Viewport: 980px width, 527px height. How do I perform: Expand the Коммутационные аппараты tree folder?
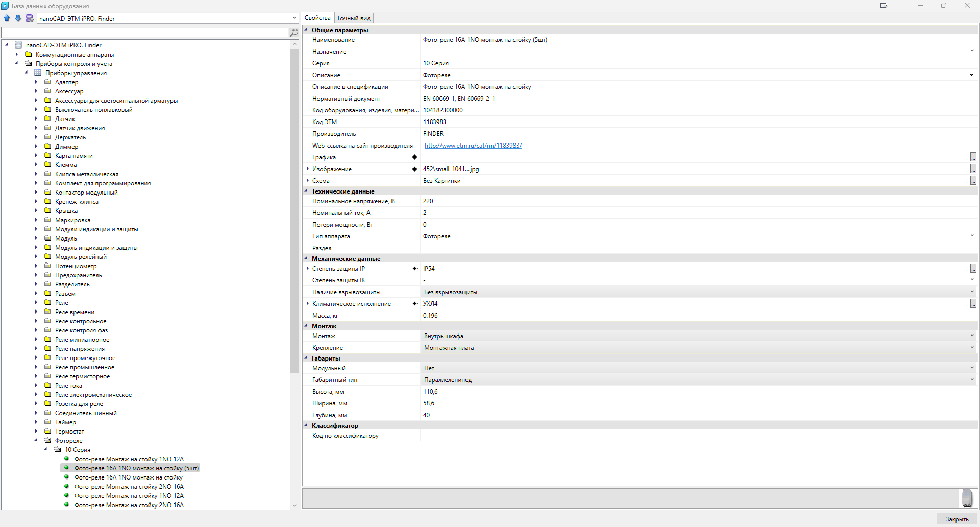pos(17,55)
